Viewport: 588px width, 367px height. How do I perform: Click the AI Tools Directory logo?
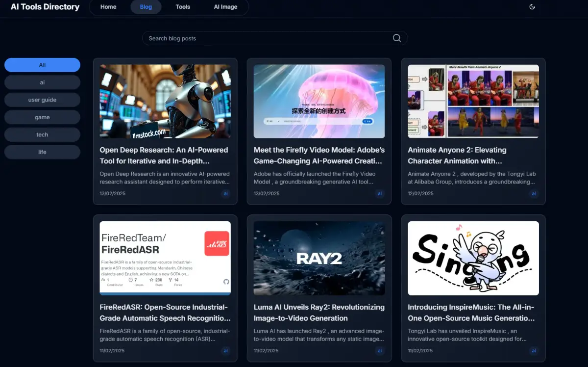point(45,7)
